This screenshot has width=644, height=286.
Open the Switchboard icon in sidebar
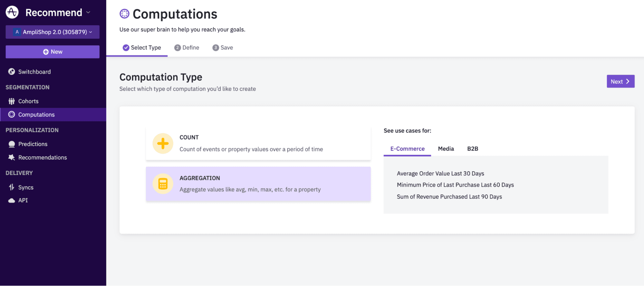point(12,72)
